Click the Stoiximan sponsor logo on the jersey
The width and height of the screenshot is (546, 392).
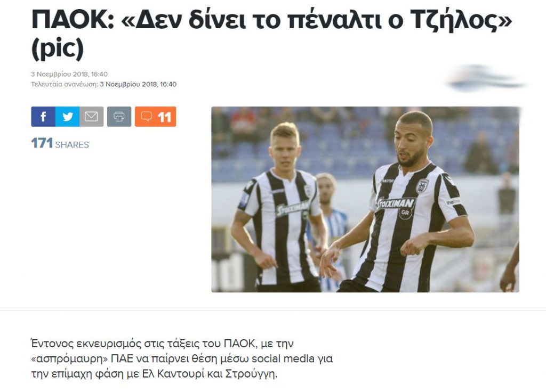point(397,204)
